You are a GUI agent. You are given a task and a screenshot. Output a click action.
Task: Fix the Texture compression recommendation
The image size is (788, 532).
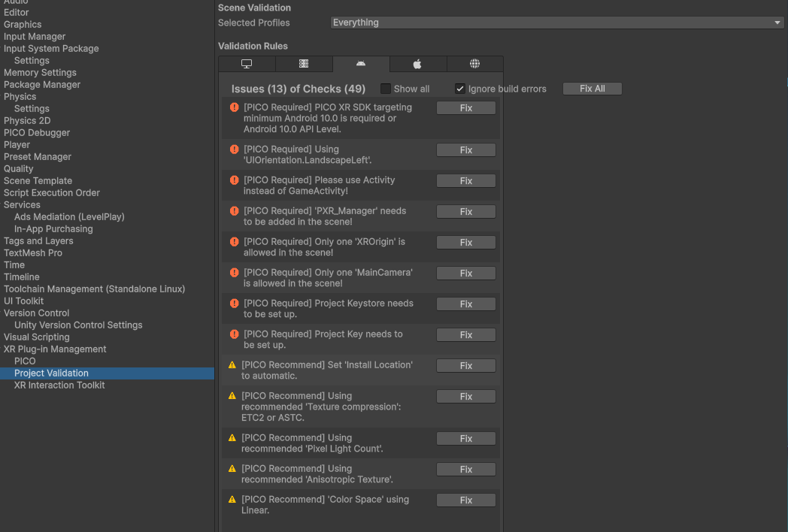coord(466,397)
